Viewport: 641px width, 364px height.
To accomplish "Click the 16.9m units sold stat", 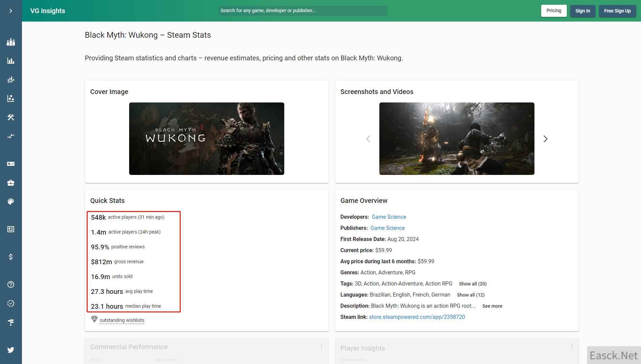I will (x=112, y=277).
